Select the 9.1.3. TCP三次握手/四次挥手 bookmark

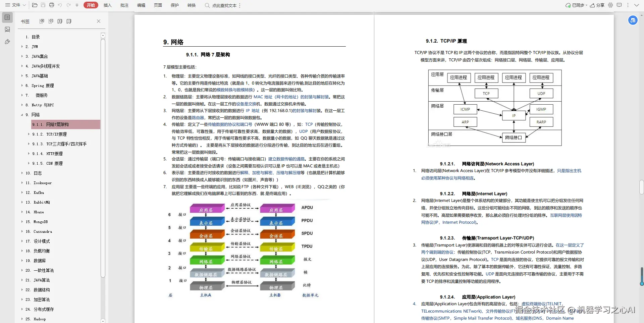(x=59, y=144)
